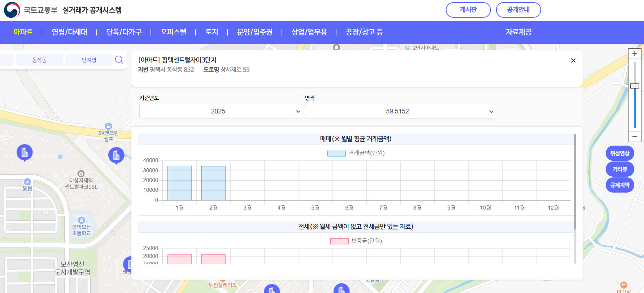
Task: Select the 분양/입주권 tab
Action: [x=255, y=32]
